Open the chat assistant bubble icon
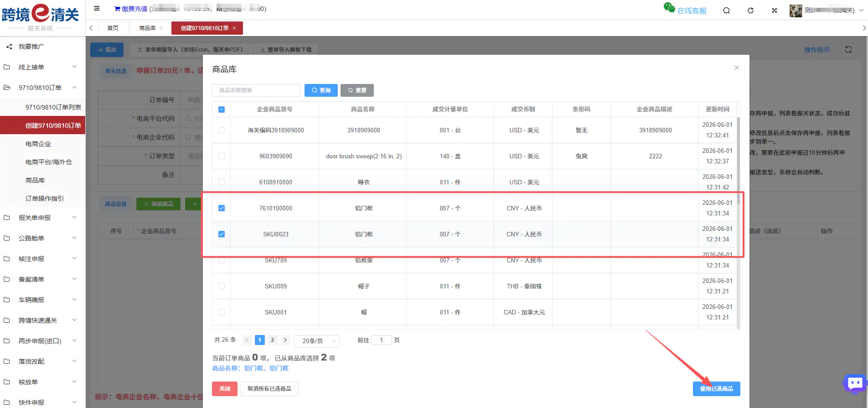Image resolution: width=868 pixels, height=408 pixels. pyautogui.click(x=855, y=383)
